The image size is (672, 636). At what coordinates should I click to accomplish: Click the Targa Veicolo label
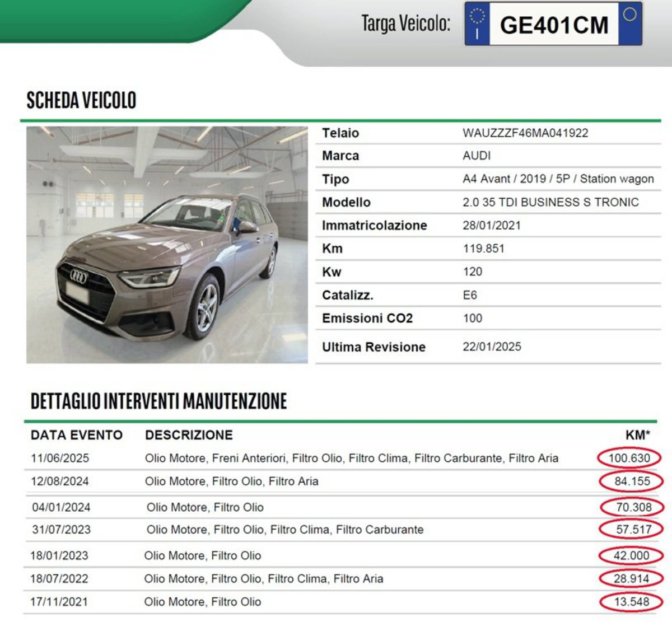(405, 24)
